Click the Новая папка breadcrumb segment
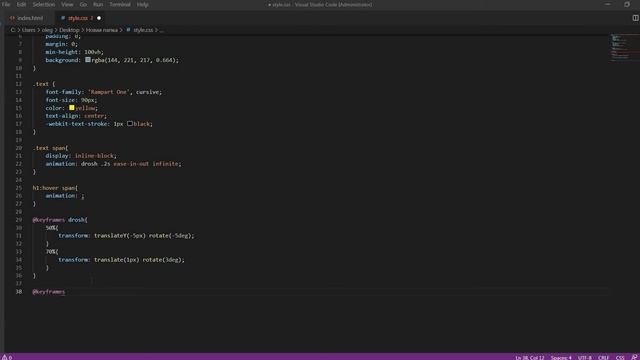This screenshot has width=640, height=360. click(102, 30)
